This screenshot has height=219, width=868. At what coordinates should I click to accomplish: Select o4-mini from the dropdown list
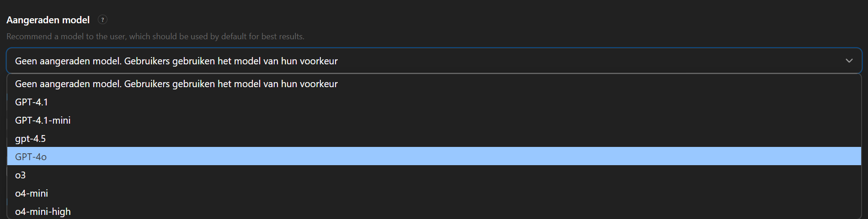32,193
